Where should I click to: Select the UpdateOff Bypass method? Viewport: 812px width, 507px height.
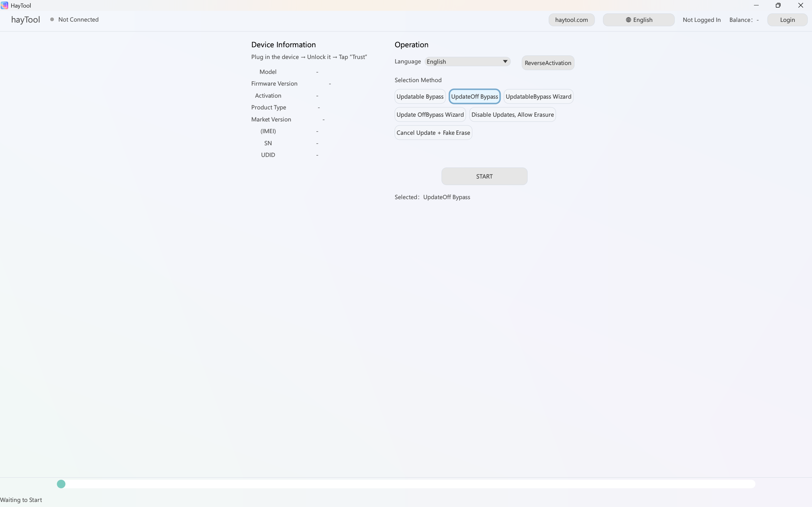(474, 96)
